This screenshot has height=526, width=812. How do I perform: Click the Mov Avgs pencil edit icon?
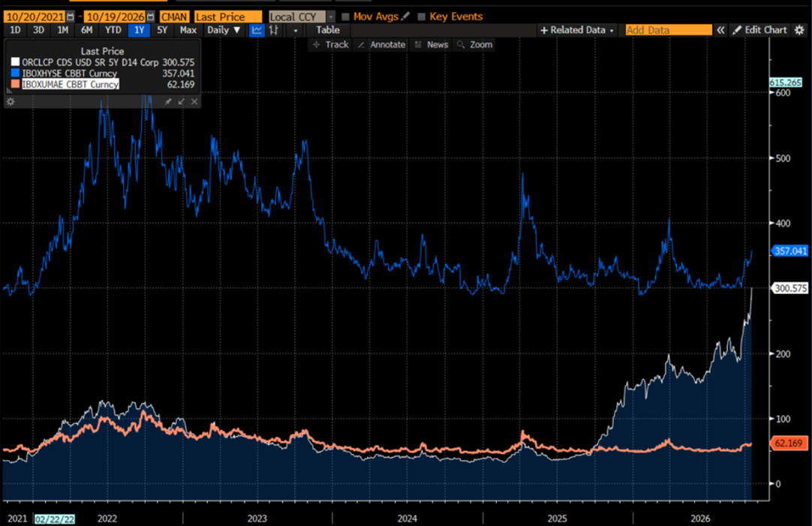click(405, 17)
